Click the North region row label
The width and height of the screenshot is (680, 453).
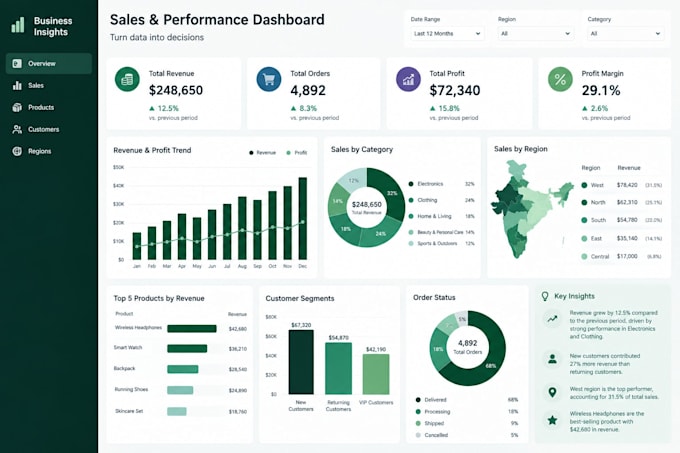[x=598, y=202]
